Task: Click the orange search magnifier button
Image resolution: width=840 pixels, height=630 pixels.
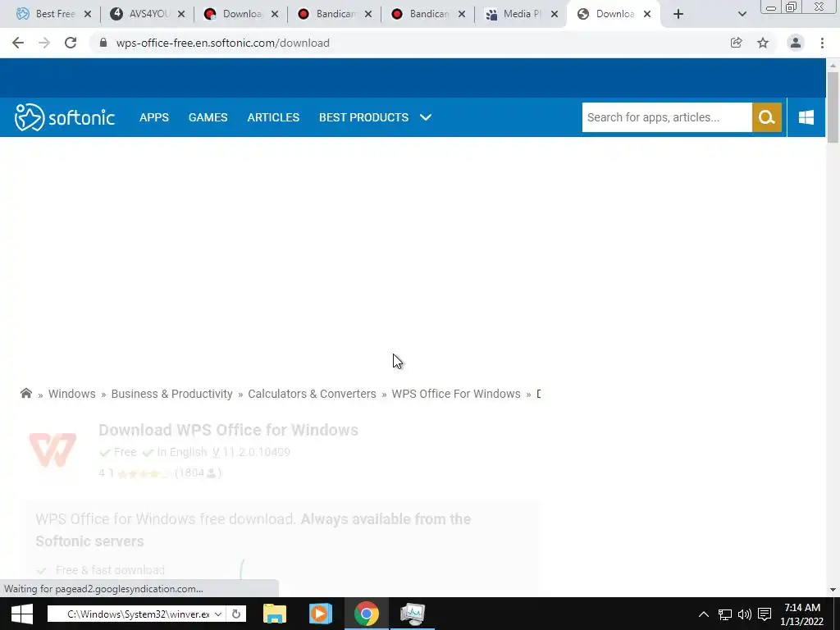Action: (x=767, y=117)
